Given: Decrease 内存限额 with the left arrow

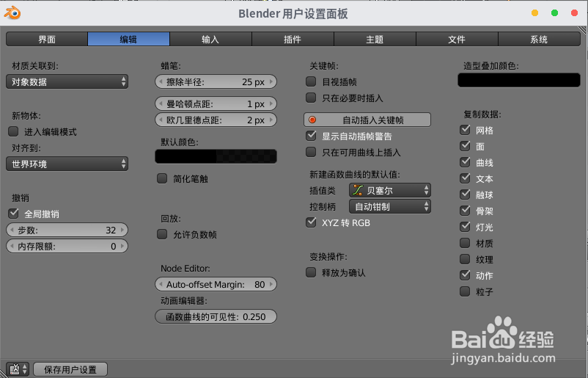Looking at the screenshot, I should tap(12, 246).
